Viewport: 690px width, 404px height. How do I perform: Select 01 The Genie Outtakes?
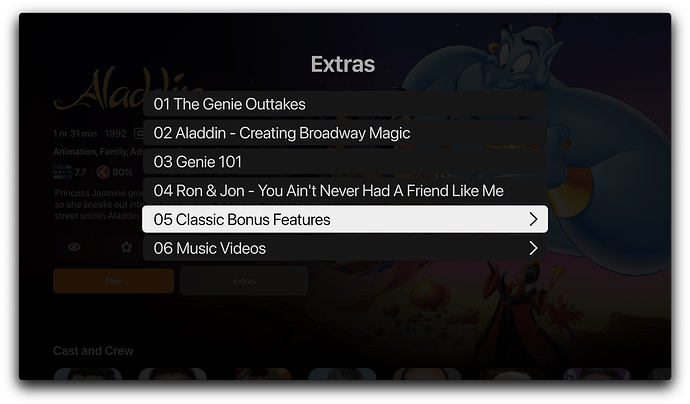[345, 104]
